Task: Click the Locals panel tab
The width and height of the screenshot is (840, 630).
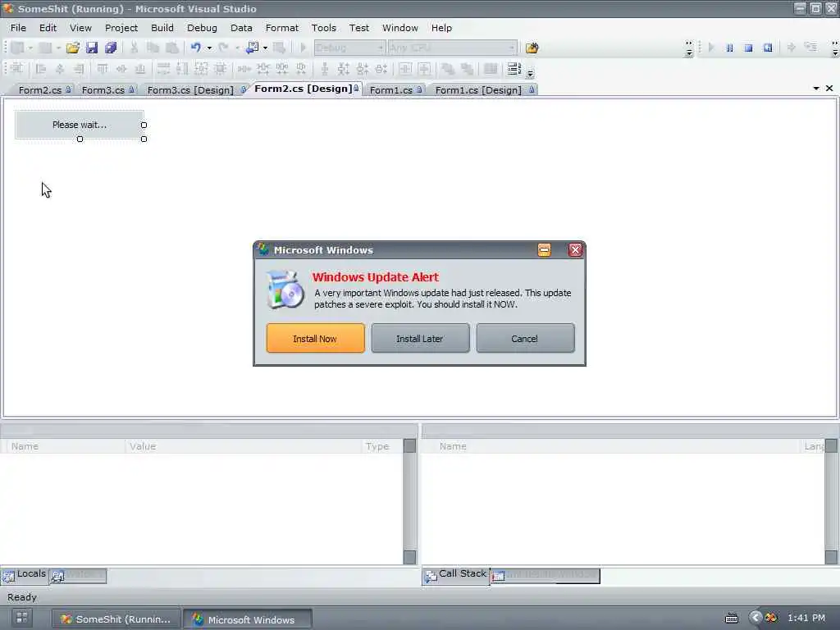Action: [25, 574]
